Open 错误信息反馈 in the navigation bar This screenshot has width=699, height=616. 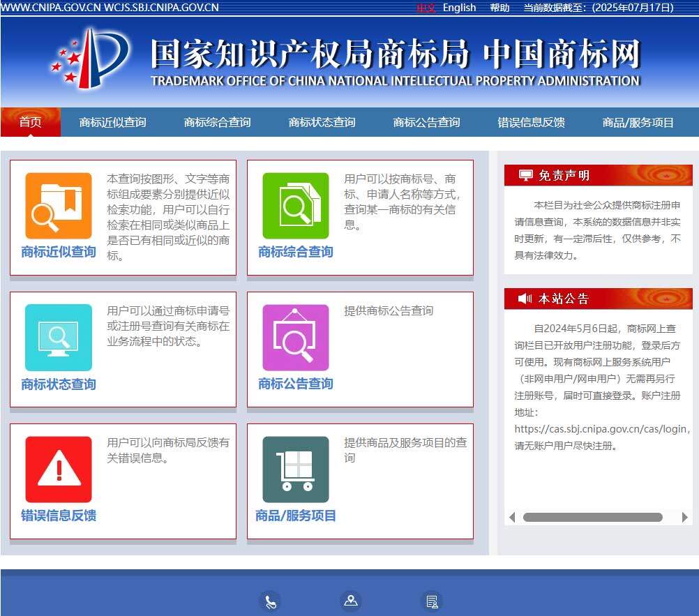pyautogui.click(x=531, y=123)
